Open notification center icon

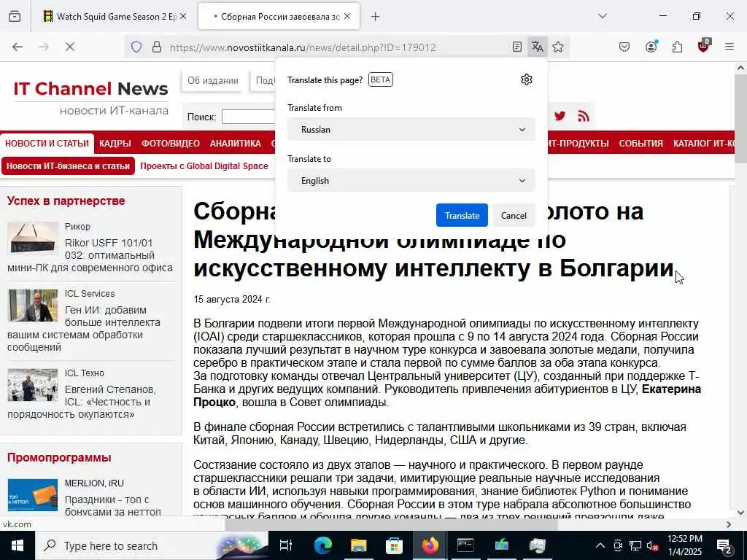[x=724, y=545]
